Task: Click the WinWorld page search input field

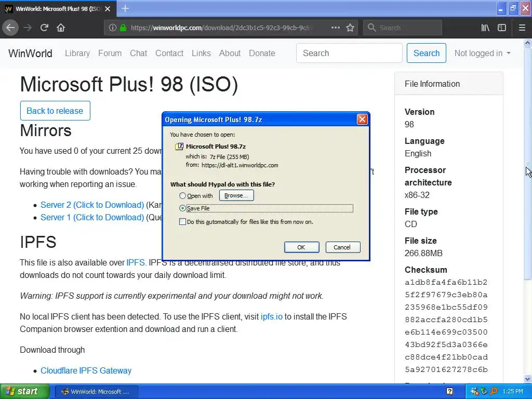Action: (349, 53)
